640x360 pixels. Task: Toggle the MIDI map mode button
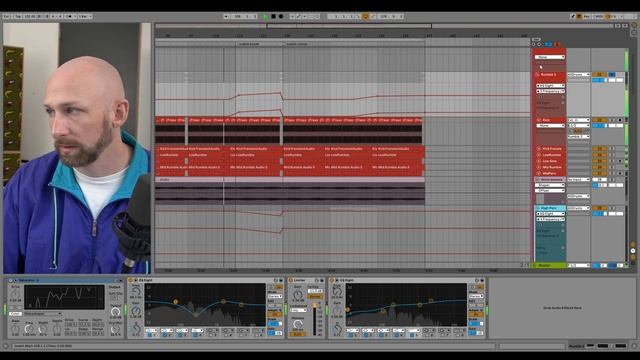pos(599,16)
